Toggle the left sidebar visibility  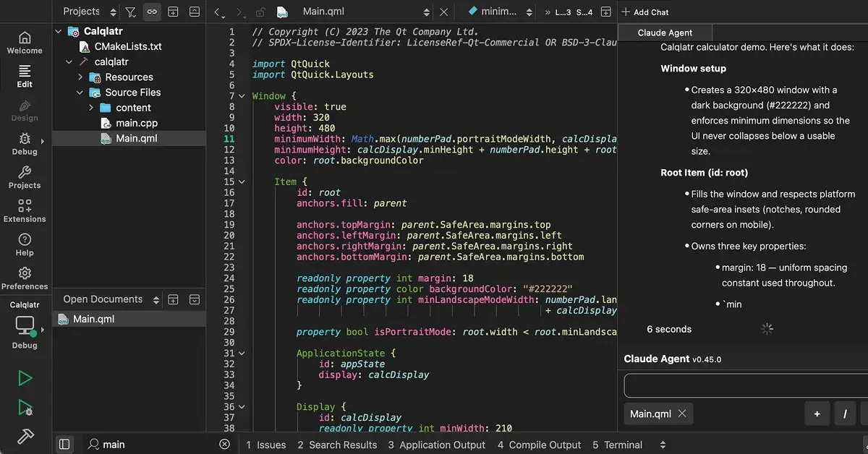point(64,445)
